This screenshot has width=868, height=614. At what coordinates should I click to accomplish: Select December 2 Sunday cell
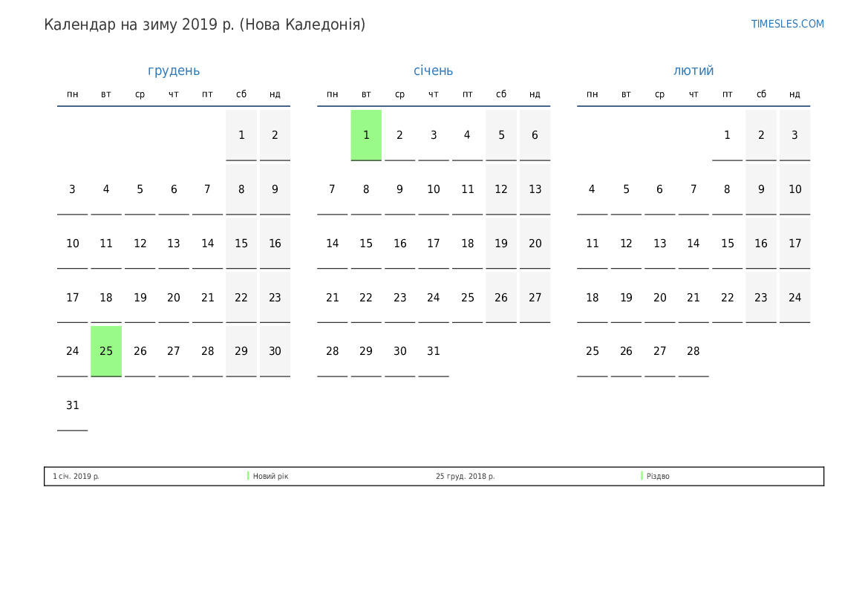coord(275,135)
